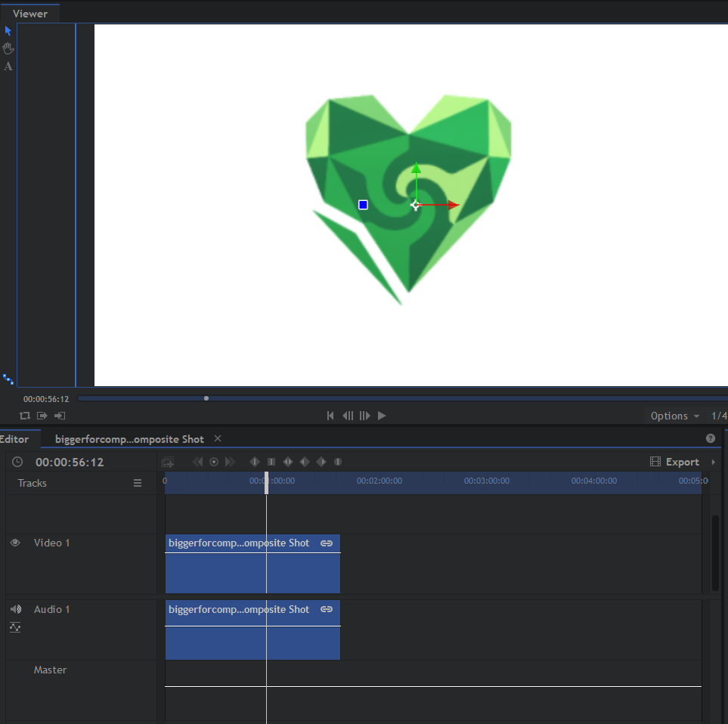Click the help question mark icon
This screenshot has height=724, width=728.
(710, 438)
